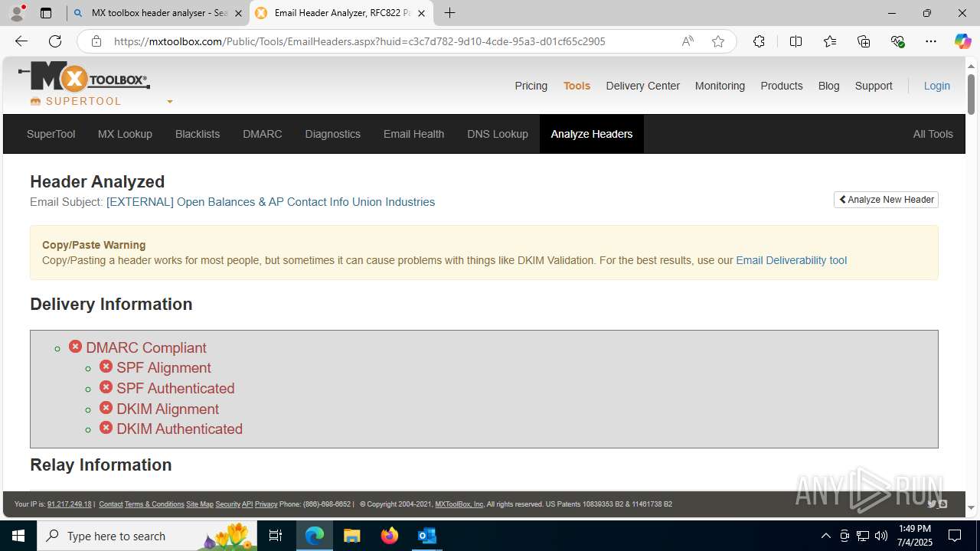Screen dimensions: 980x551
Task: Click the SPF Alignment failed icon
Action: point(106,367)
